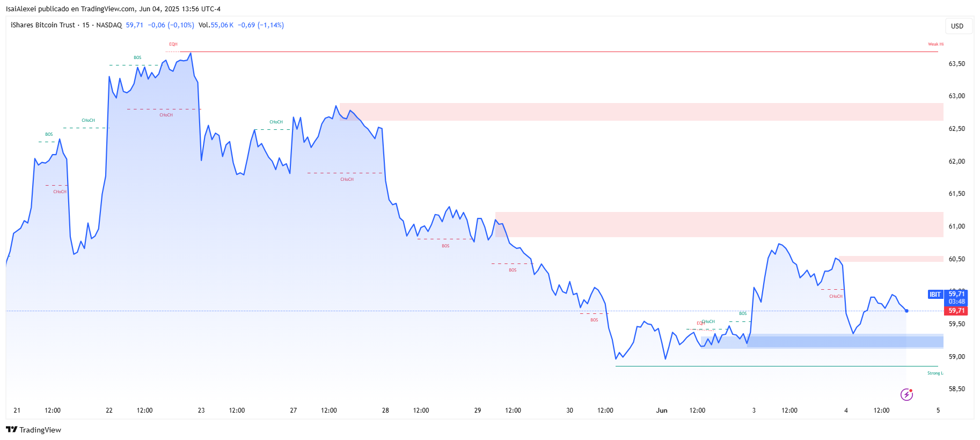Viewport: 980px width, 440px height.
Task: Click the 27 date label on time axis
Action: (x=294, y=410)
